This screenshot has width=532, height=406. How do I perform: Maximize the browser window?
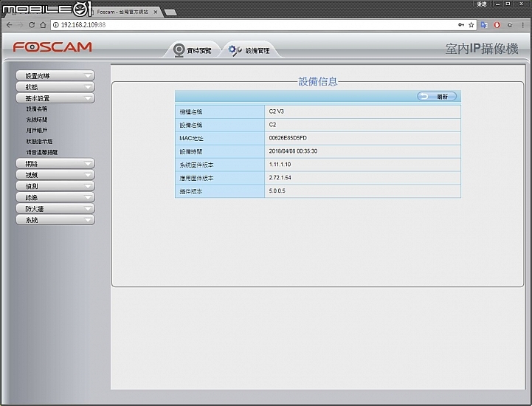coord(508,4)
